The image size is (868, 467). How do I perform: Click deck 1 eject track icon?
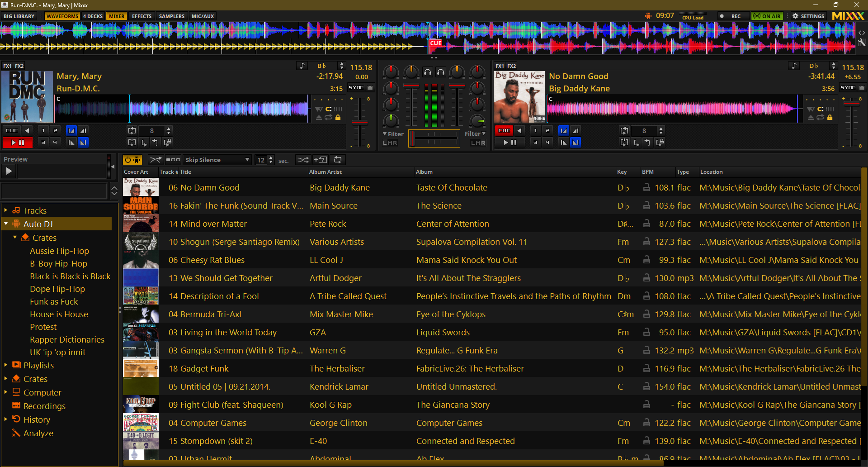[x=319, y=118]
